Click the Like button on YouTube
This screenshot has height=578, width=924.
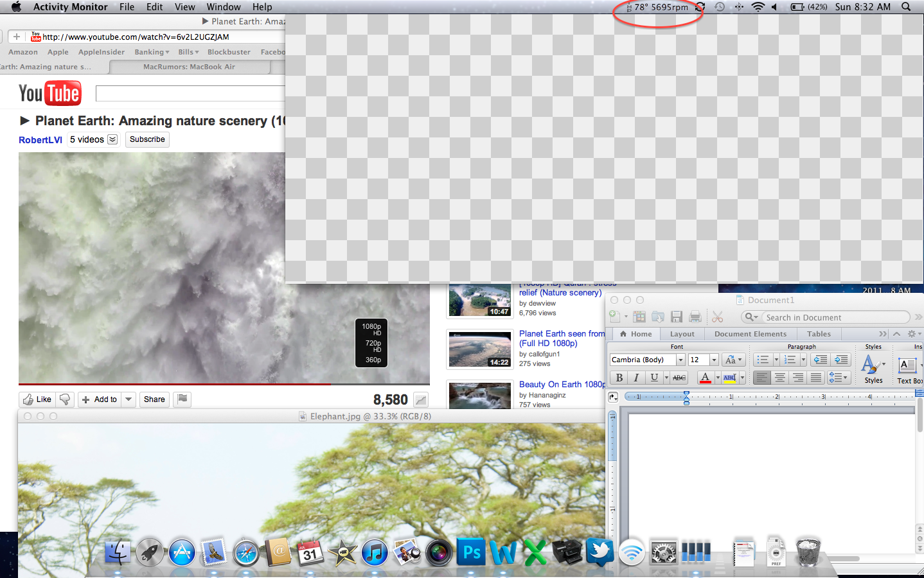point(37,399)
